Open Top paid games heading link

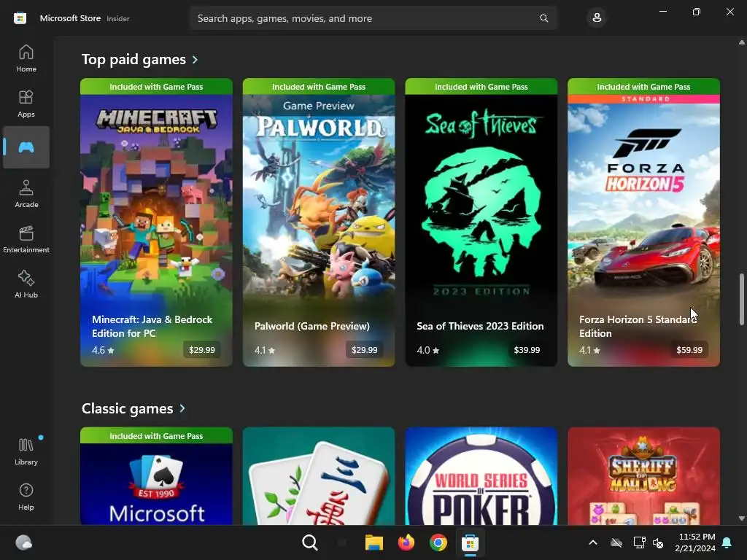click(x=134, y=60)
